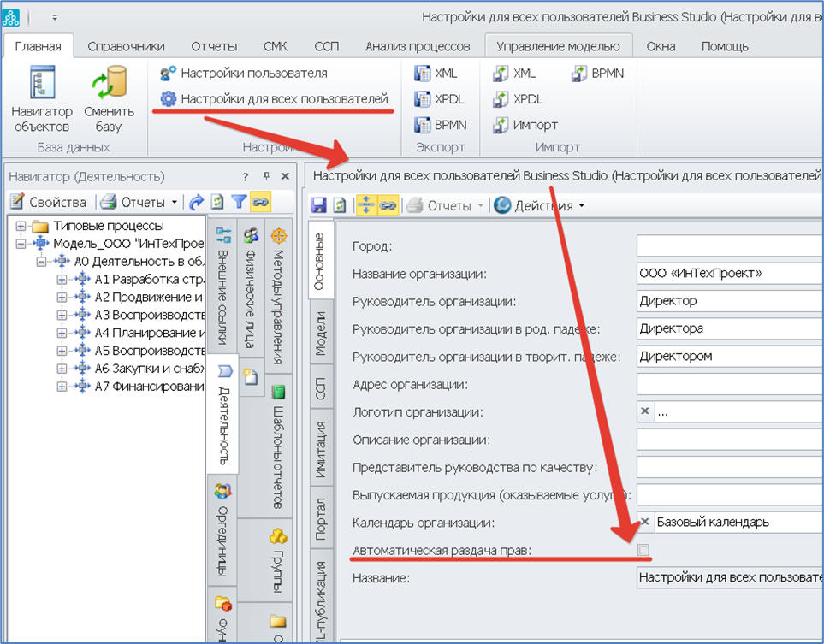Open the Действия dropdown menu

coord(539,205)
